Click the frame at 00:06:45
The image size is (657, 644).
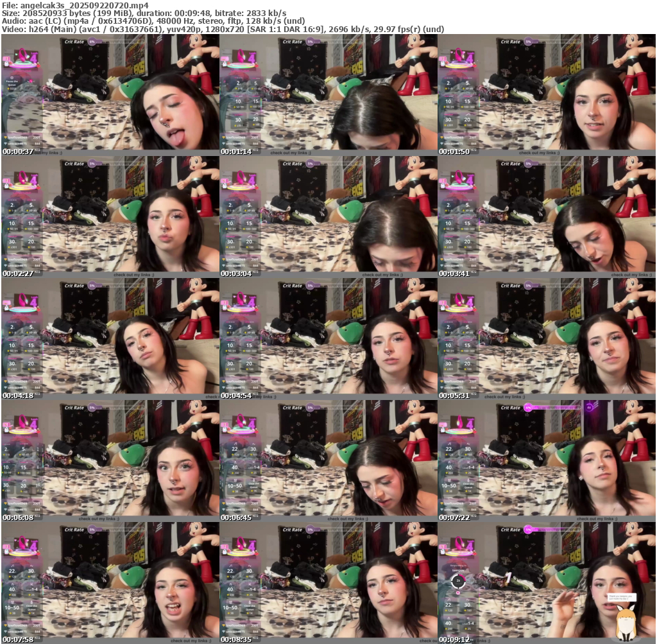328,461
